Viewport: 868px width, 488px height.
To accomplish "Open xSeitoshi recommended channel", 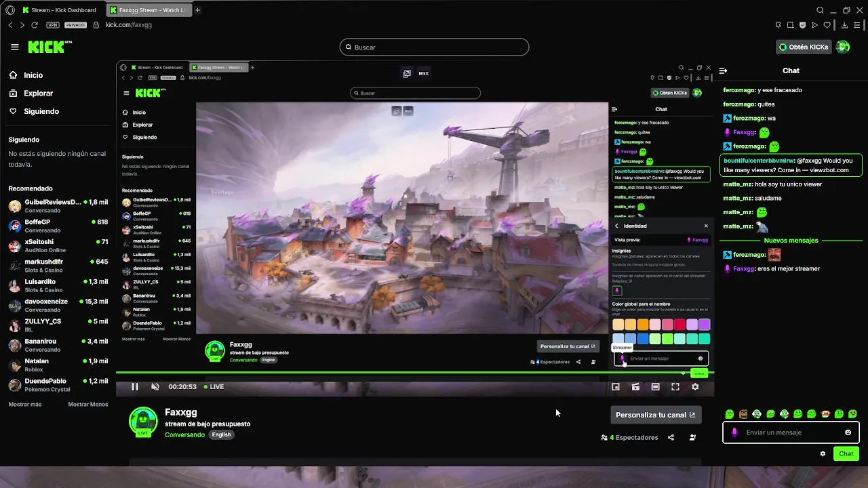I will [x=58, y=245].
